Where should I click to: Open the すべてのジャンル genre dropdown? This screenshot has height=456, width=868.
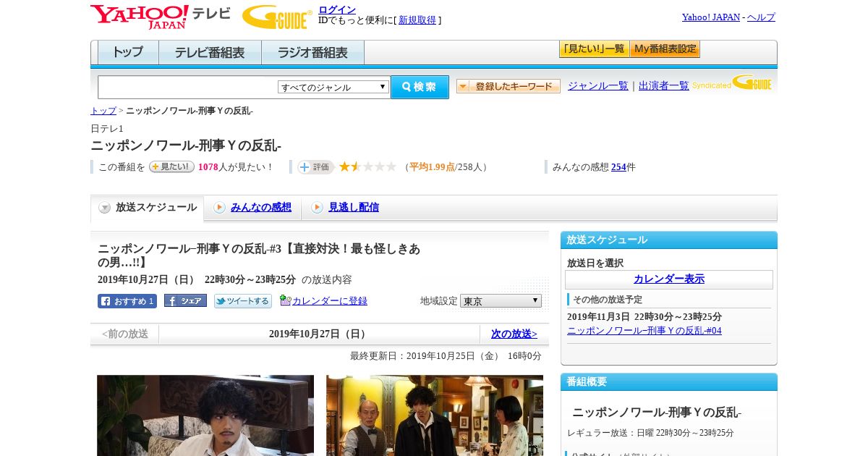point(333,87)
